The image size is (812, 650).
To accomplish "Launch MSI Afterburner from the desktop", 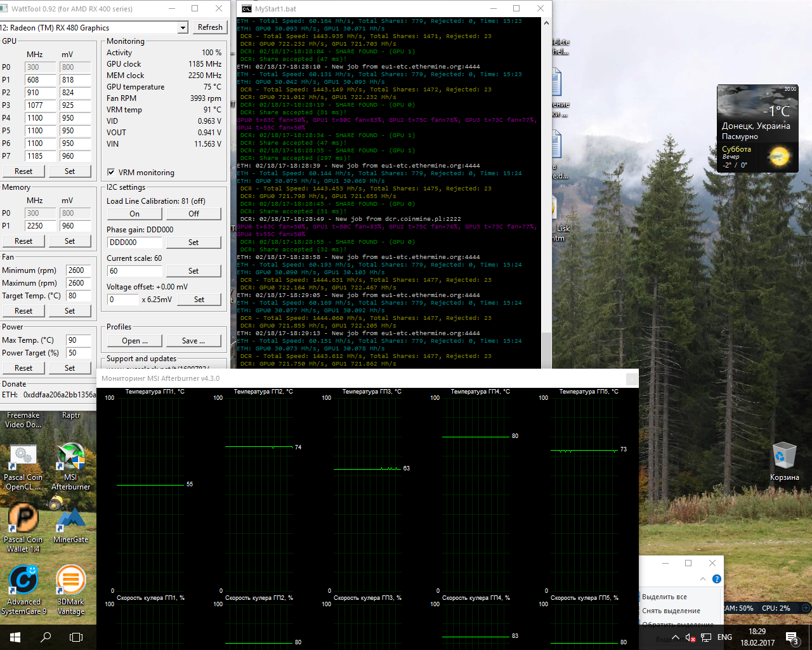I will pos(71,467).
